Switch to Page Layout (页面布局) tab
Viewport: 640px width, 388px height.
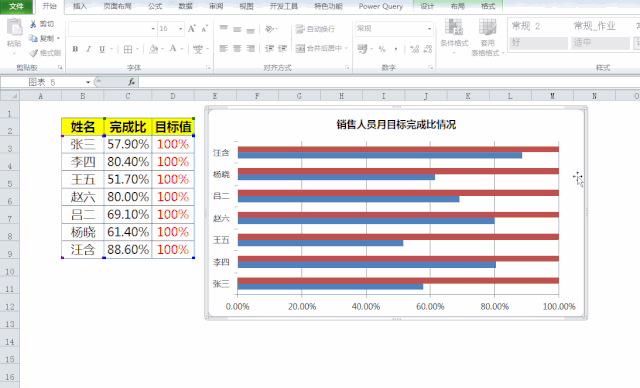pyautogui.click(x=118, y=6)
